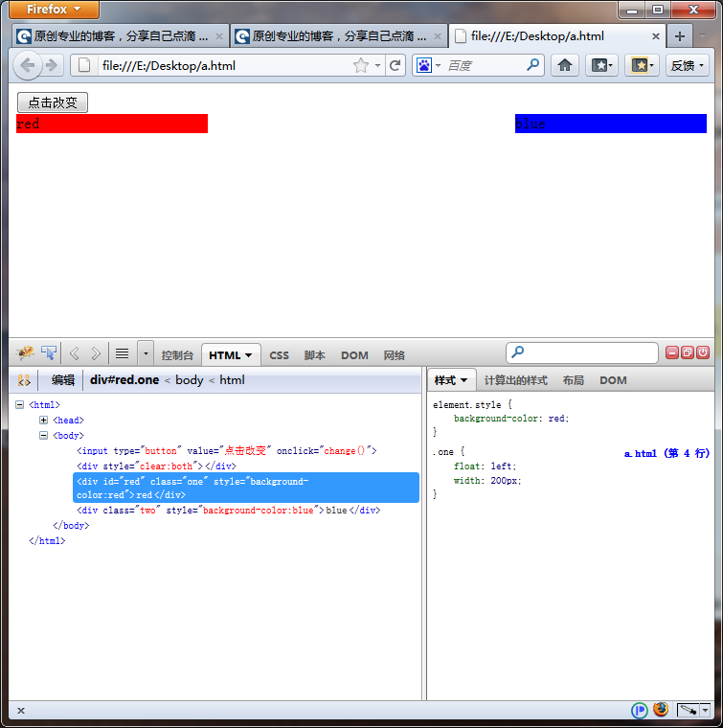Select the input button element row
This screenshot has width=723, height=728.
(x=226, y=451)
